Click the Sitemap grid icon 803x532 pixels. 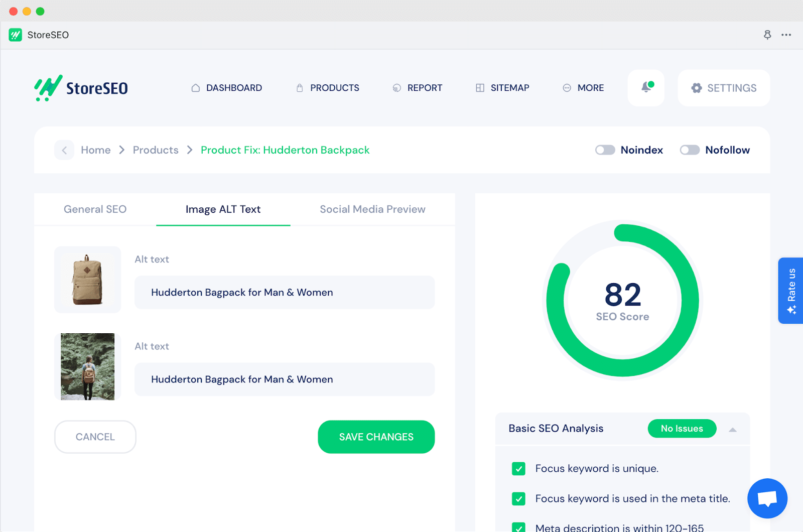click(x=480, y=88)
